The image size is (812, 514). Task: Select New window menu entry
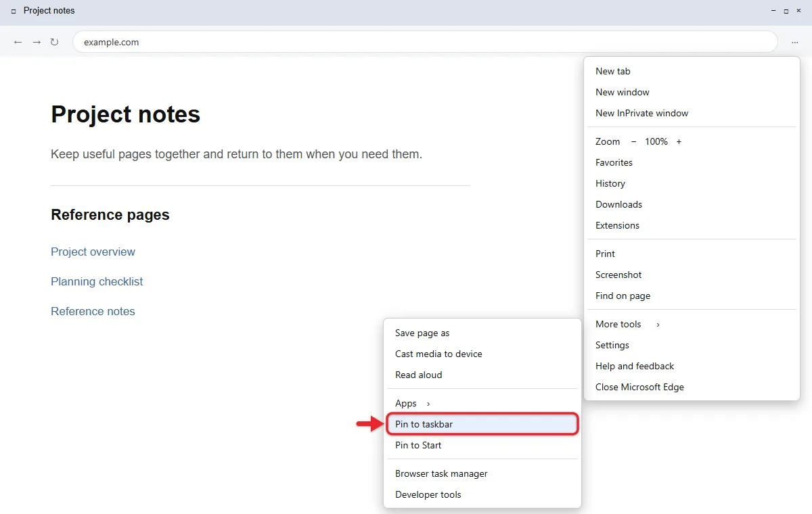click(x=692, y=92)
